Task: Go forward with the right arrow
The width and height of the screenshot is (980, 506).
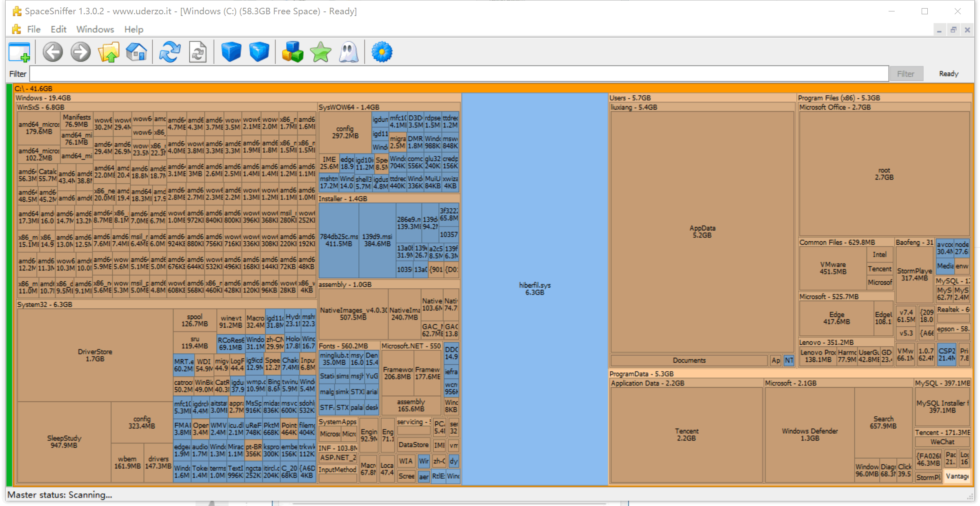Action: (80, 52)
